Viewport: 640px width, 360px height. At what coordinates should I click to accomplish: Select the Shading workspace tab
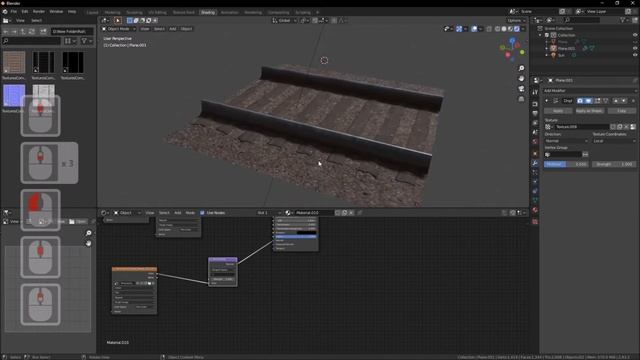click(208, 13)
